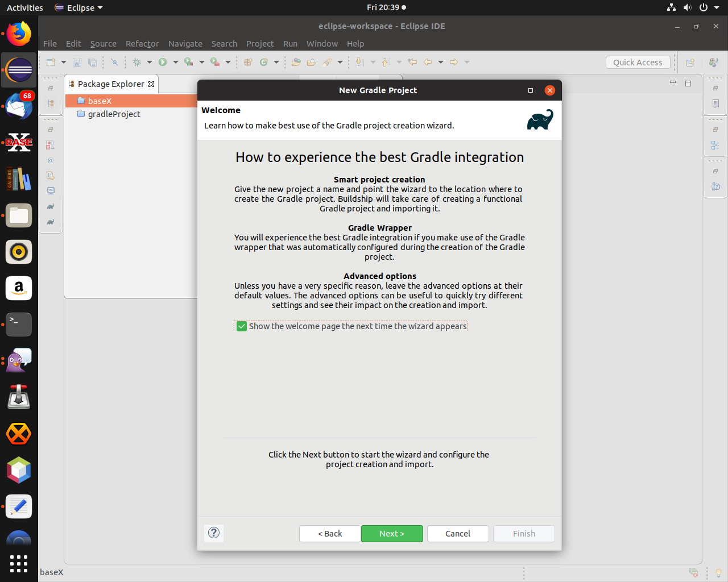Open the minimized Problems view icon
This screenshot has width=728, height=582.
[x=51, y=145]
